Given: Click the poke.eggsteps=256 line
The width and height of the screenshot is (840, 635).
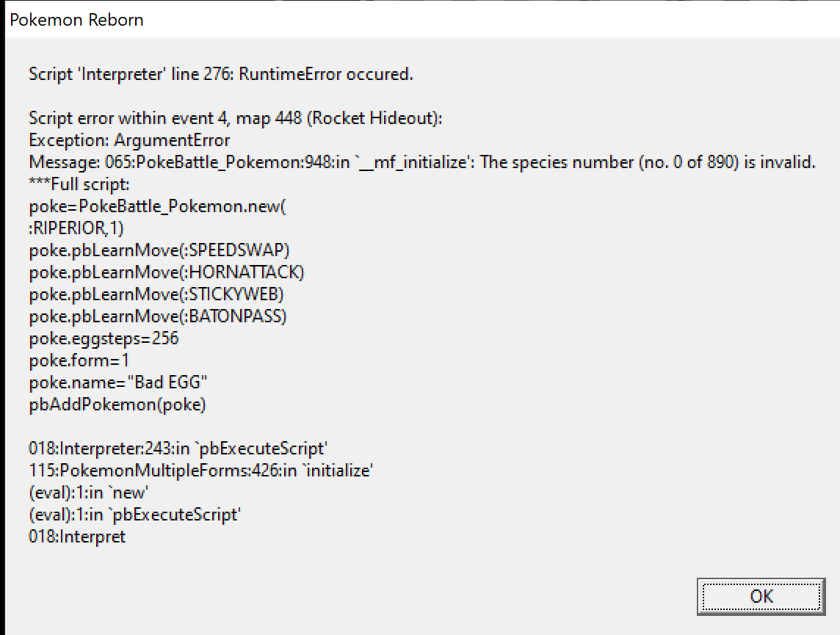Looking at the screenshot, I should tap(104, 338).
